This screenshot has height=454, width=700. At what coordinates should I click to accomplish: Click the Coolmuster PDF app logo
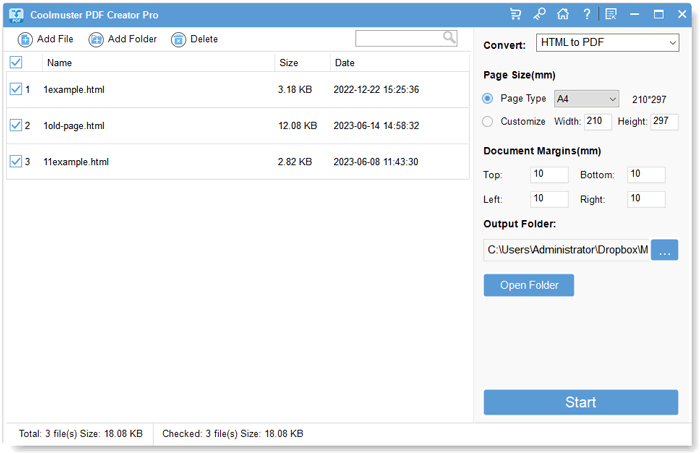[x=16, y=15]
